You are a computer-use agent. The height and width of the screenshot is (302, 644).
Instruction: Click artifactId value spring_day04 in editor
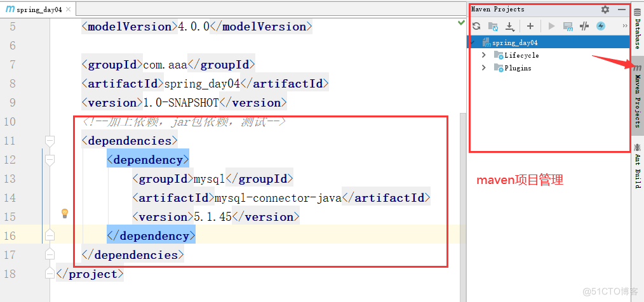tap(202, 84)
